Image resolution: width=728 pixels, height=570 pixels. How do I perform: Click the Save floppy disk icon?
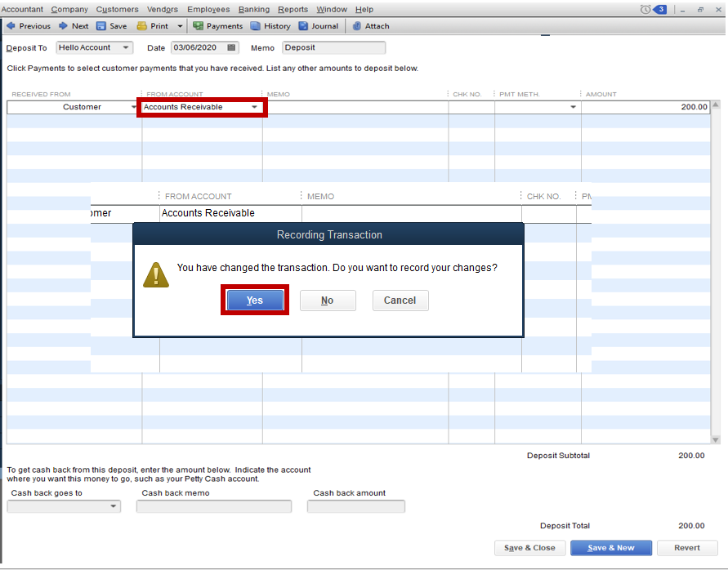click(100, 26)
